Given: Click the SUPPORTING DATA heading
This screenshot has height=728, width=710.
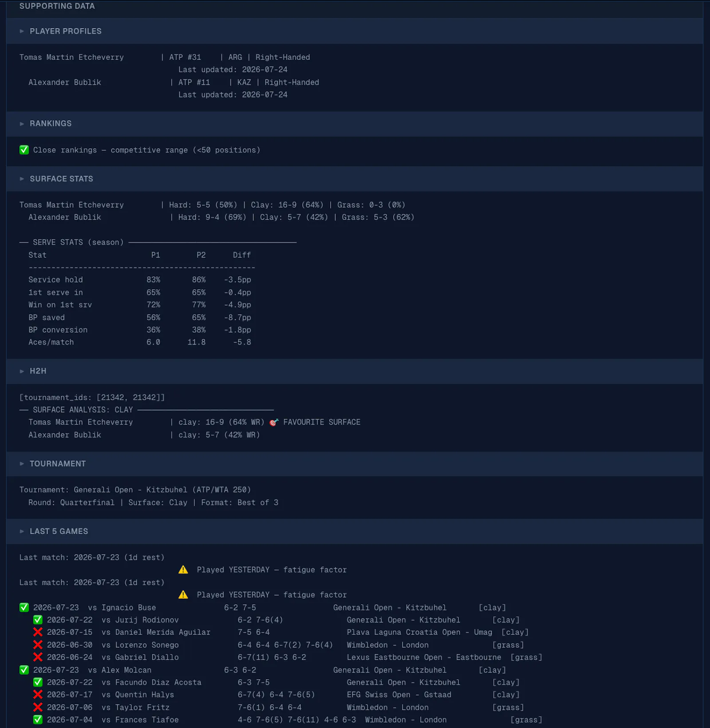Looking at the screenshot, I should point(57,6).
